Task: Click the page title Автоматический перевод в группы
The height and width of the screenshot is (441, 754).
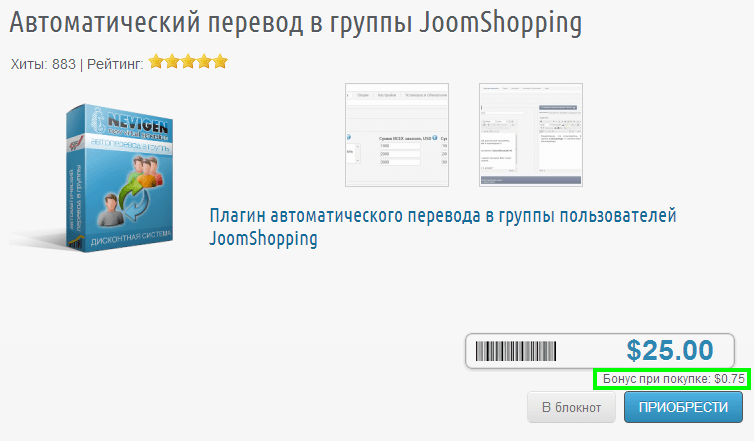Action: click(296, 22)
